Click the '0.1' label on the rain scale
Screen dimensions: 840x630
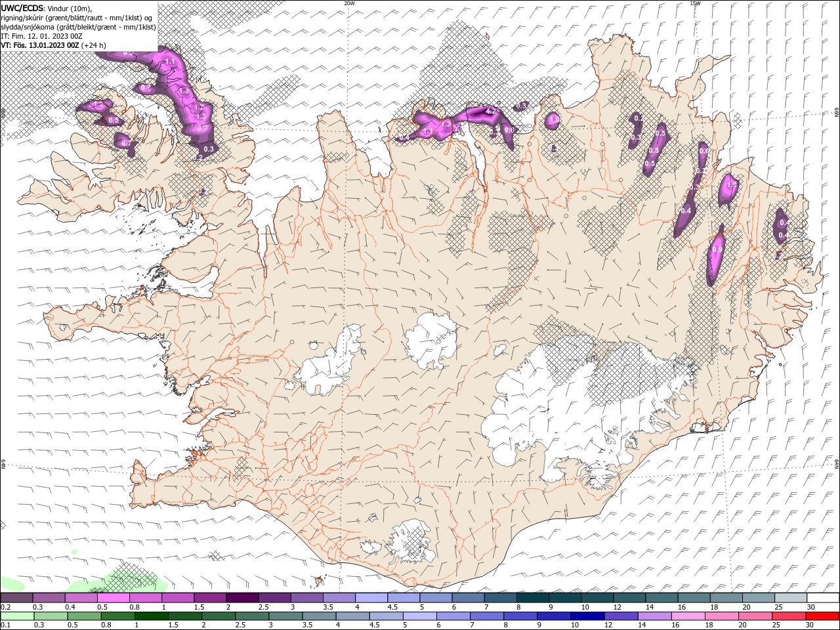click(5, 625)
